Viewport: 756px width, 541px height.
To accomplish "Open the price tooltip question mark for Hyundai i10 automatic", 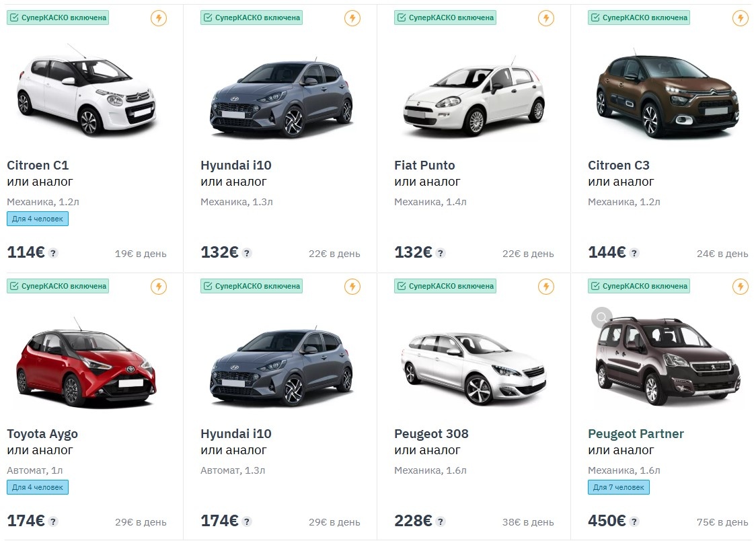I will [247, 522].
